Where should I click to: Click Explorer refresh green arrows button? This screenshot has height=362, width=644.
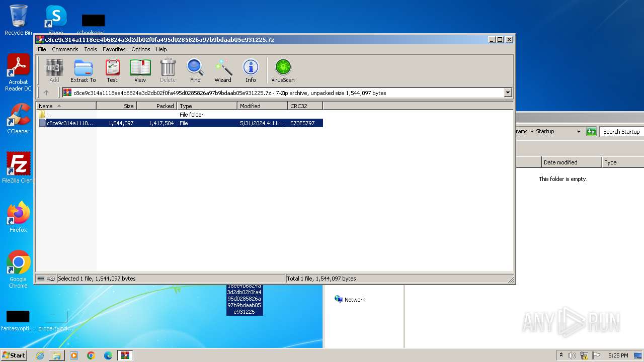[x=591, y=132]
